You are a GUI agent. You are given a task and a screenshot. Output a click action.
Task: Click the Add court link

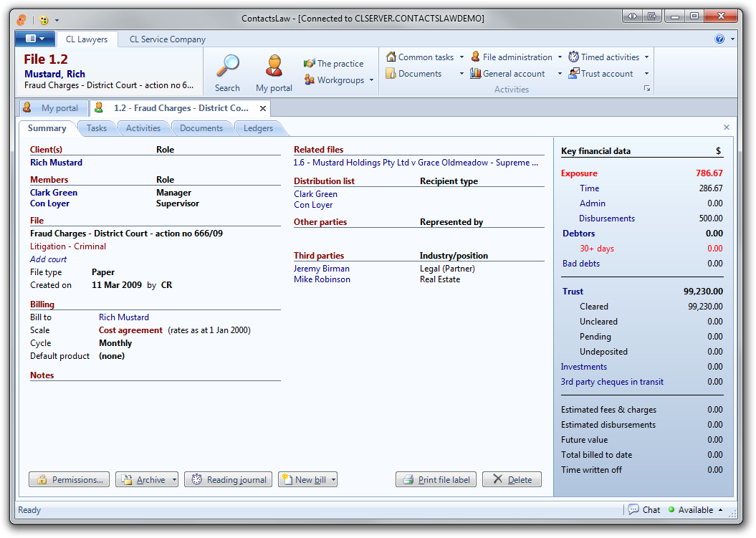point(48,259)
